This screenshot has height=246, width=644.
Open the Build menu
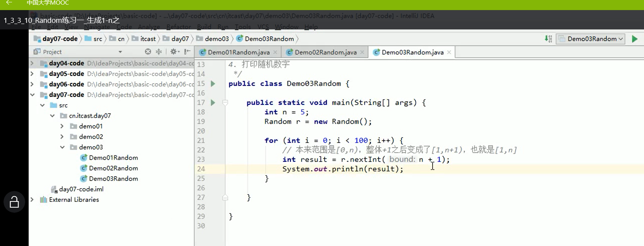(x=204, y=27)
